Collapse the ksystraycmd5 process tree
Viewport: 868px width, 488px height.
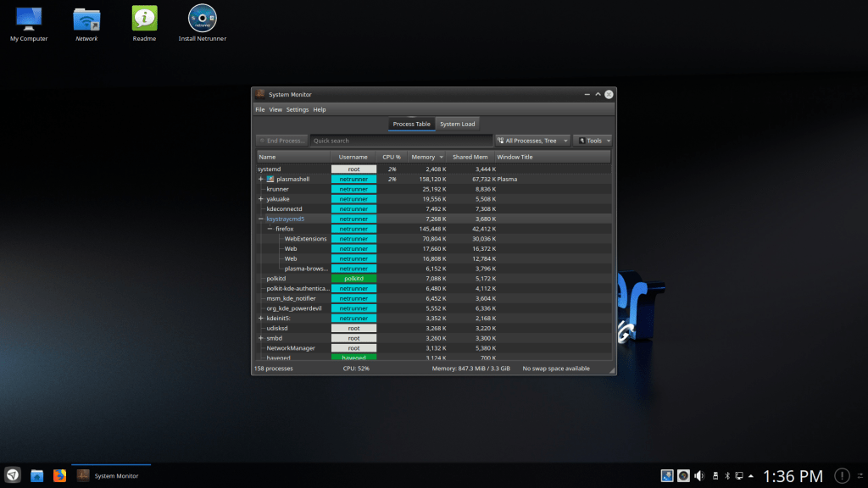pos(261,219)
